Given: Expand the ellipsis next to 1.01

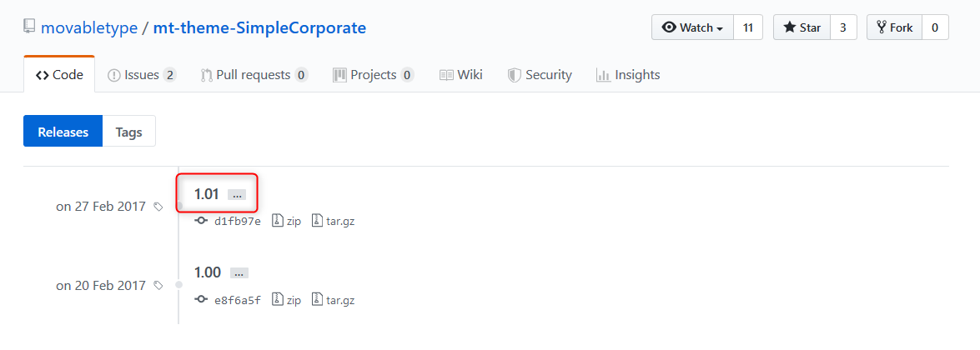Looking at the screenshot, I should click(x=238, y=194).
